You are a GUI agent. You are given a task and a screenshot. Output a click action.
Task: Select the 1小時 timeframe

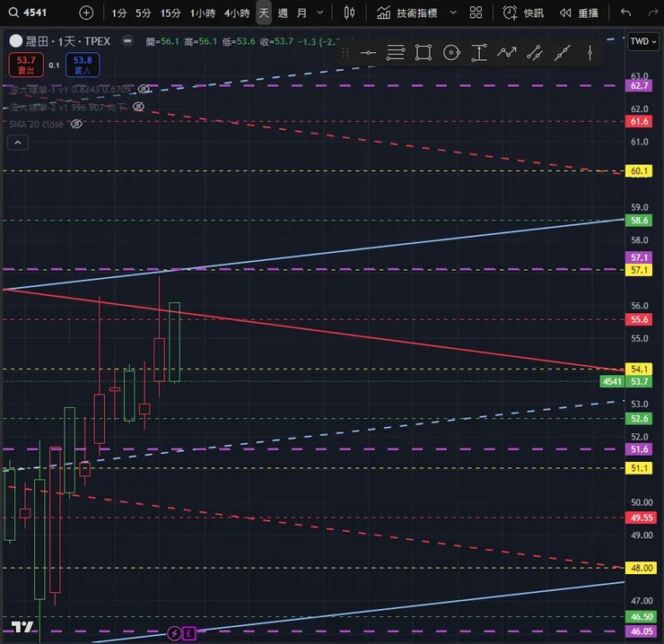pos(203,13)
